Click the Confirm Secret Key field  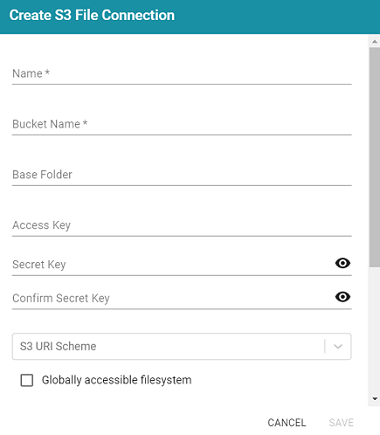[x=172, y=298]
